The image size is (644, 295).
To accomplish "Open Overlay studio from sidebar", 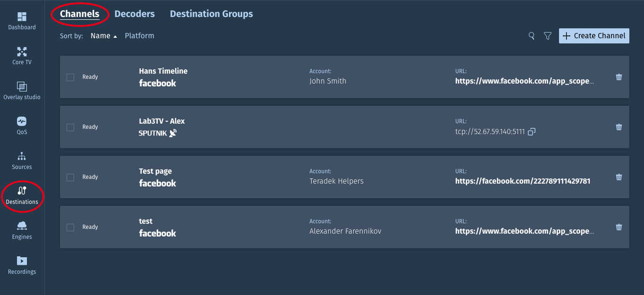I will [x=22, y=87].
